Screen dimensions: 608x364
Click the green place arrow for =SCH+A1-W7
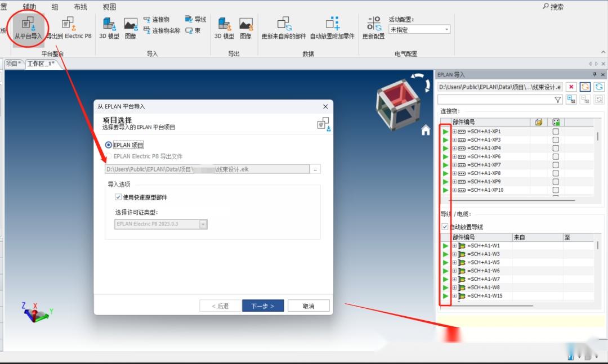(x=445, y=279)
